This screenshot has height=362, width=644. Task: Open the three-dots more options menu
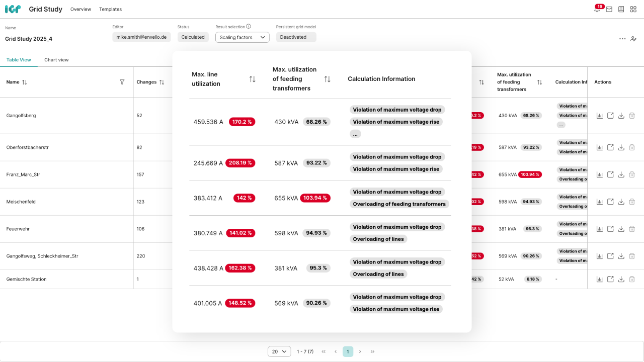(622, 39)
